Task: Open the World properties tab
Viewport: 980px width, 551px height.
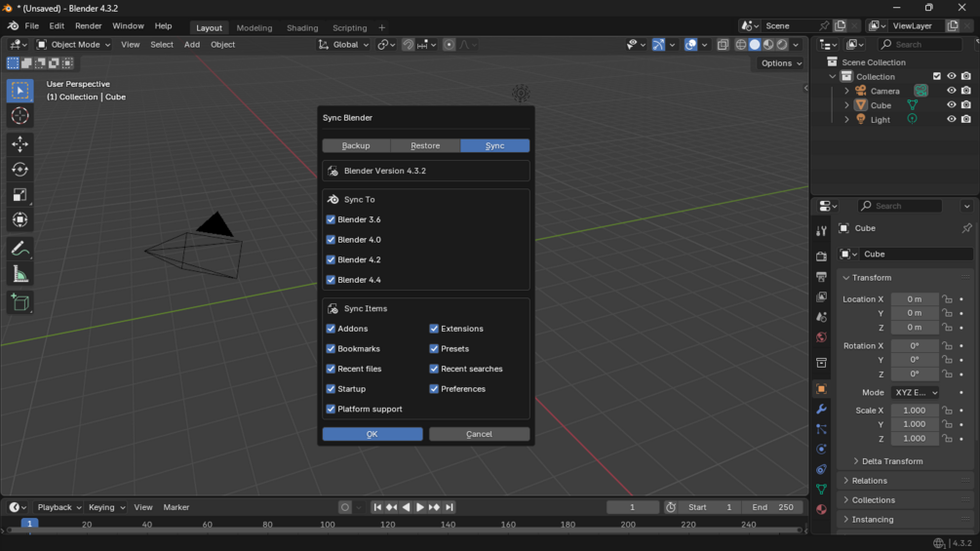Action: [821, 337]
